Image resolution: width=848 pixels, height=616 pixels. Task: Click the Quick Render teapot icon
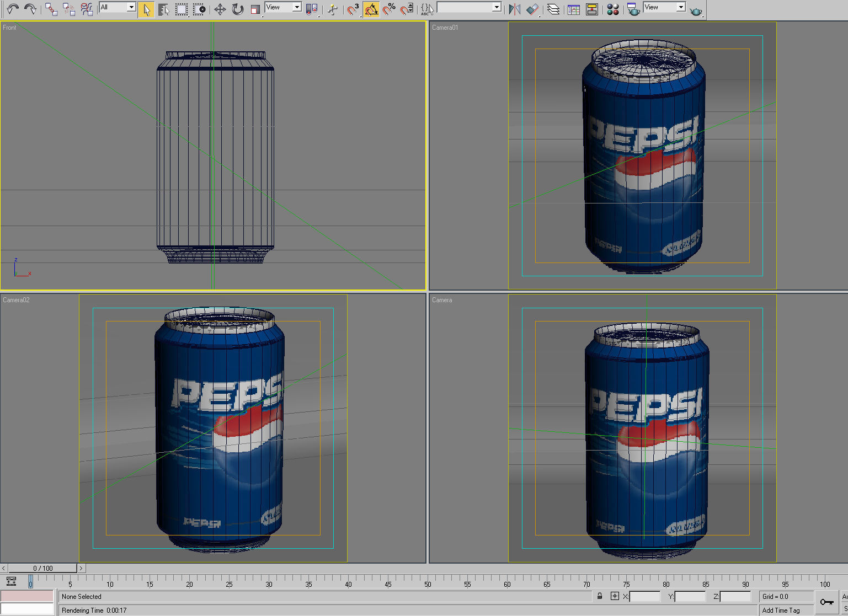coord(696,10)
